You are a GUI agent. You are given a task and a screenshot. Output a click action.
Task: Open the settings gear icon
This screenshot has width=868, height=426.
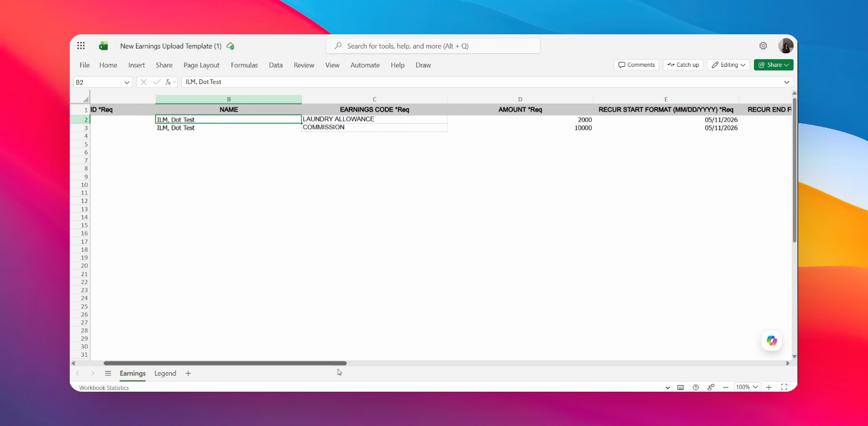pos(763,46)
